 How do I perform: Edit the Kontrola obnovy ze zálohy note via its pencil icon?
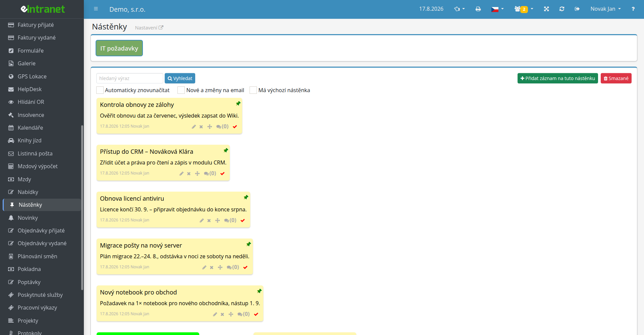coord(194,127)
